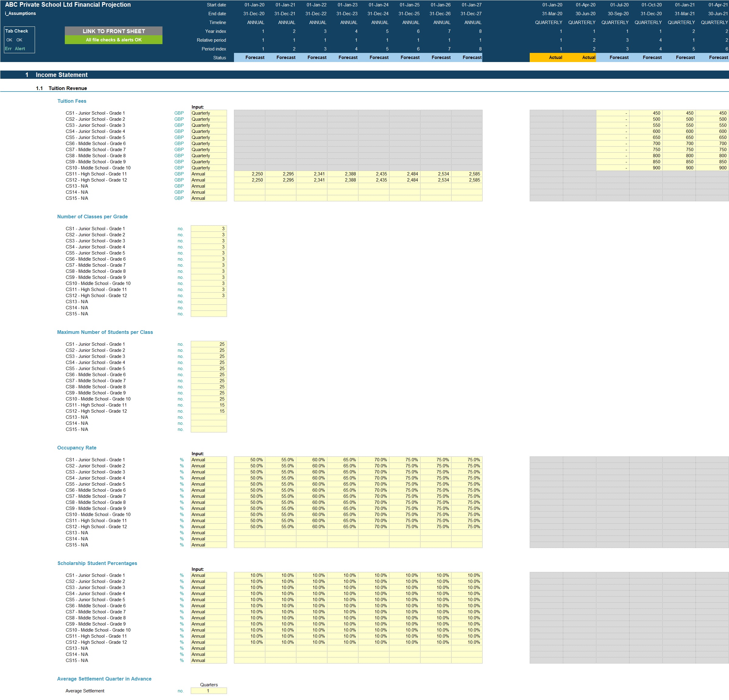Open the CS6 occupancy rate Annual input dropdown

[x=209, y=490]
